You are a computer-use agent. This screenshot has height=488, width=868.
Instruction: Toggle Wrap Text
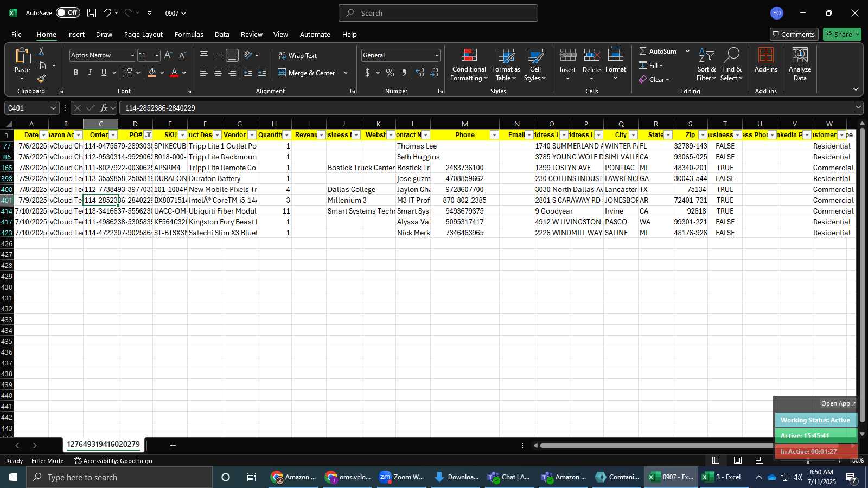(298, 55)
